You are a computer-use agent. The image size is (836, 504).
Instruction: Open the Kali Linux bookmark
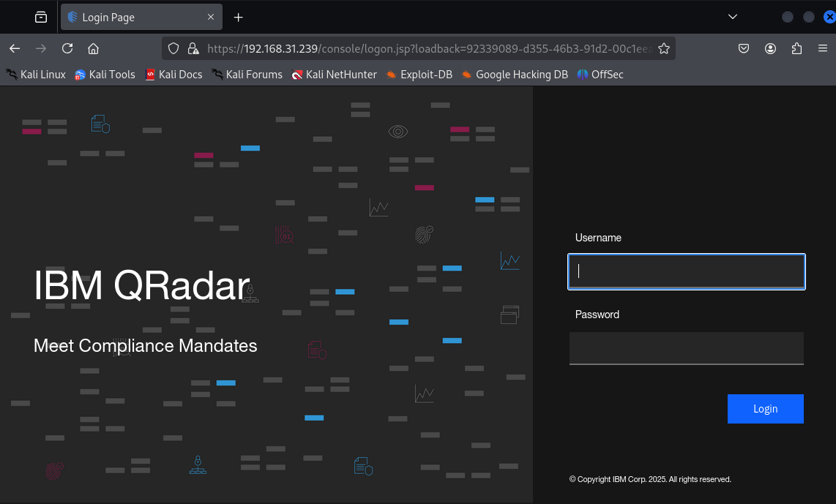36,75
